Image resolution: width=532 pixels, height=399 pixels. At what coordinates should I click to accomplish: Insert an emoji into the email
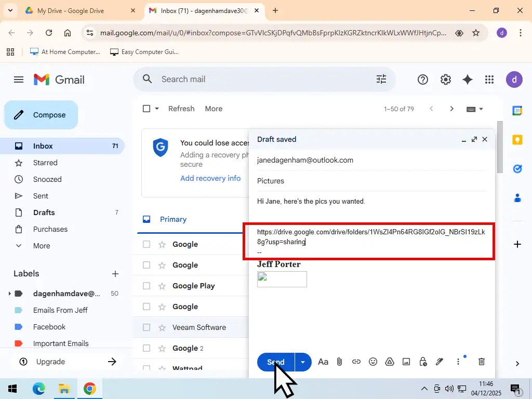[x=373, y=362]
